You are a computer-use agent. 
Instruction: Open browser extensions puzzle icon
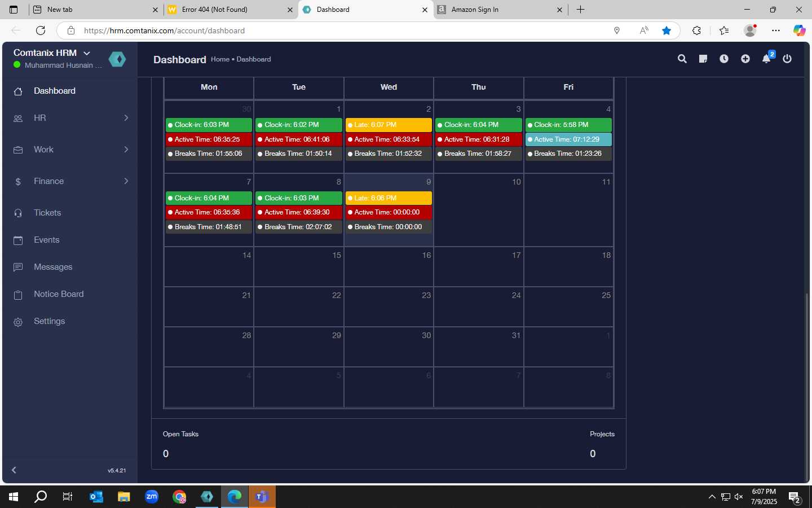696,30
